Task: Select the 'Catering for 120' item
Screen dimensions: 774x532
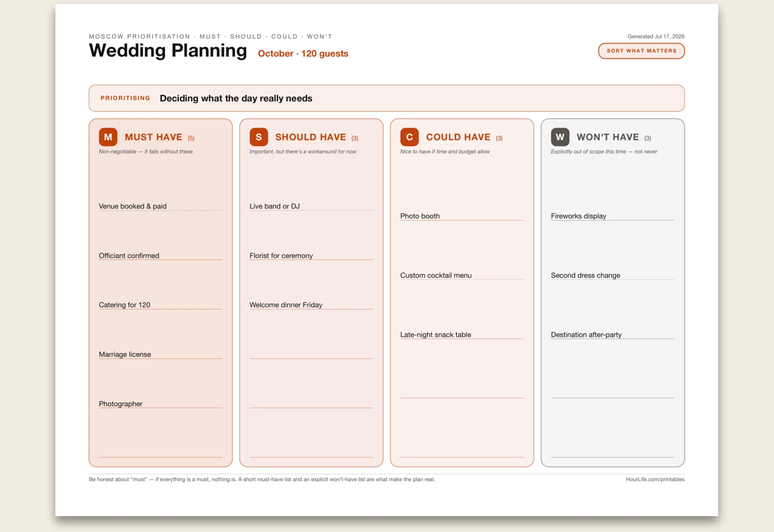Action: (124, 305)
